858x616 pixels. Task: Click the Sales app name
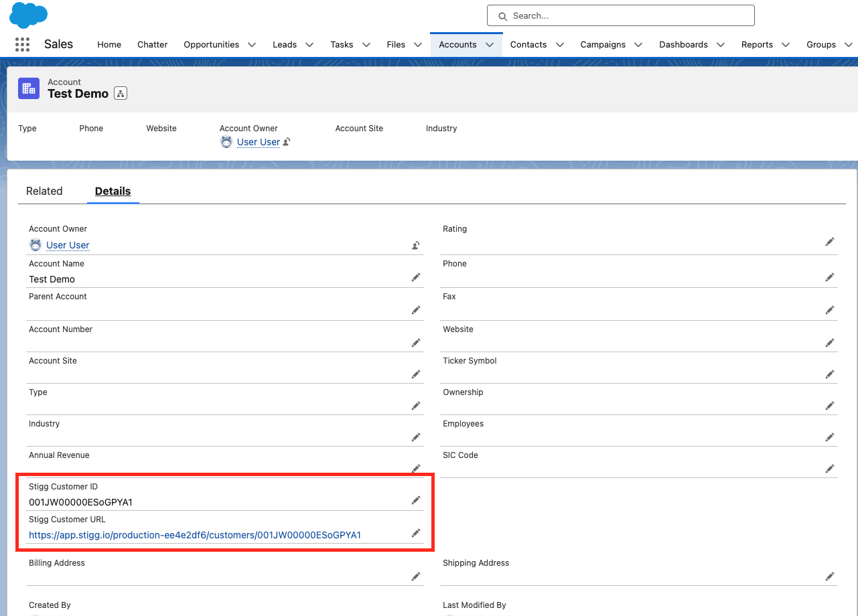[x=58, y=44]
